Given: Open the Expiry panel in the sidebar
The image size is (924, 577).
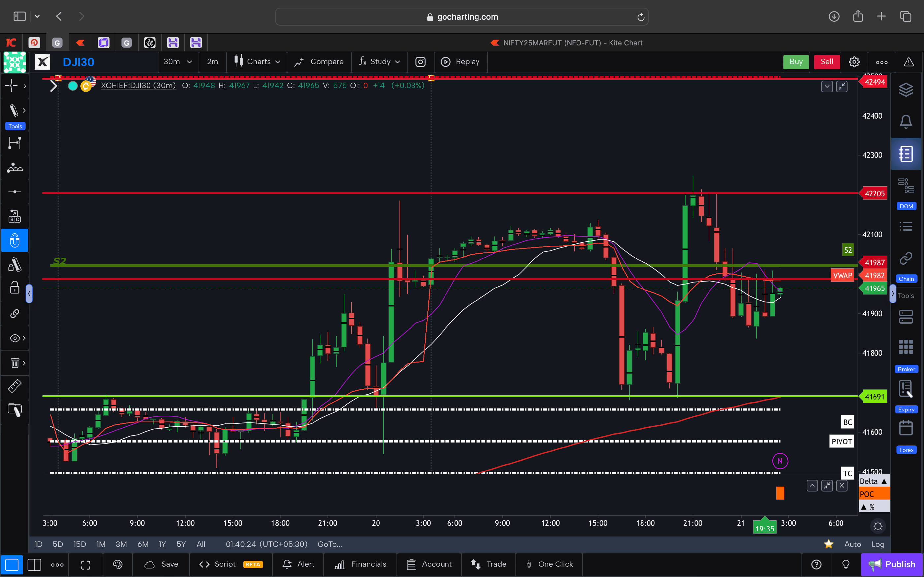Looking at the screenshot, I should point(906,391).
